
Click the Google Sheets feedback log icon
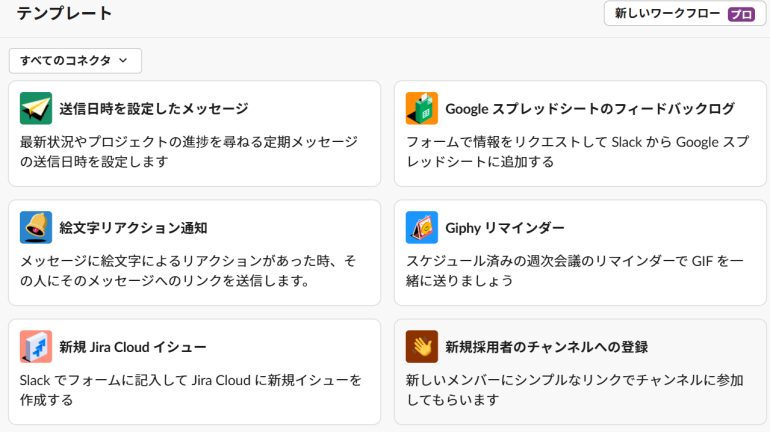coord(422,108)
